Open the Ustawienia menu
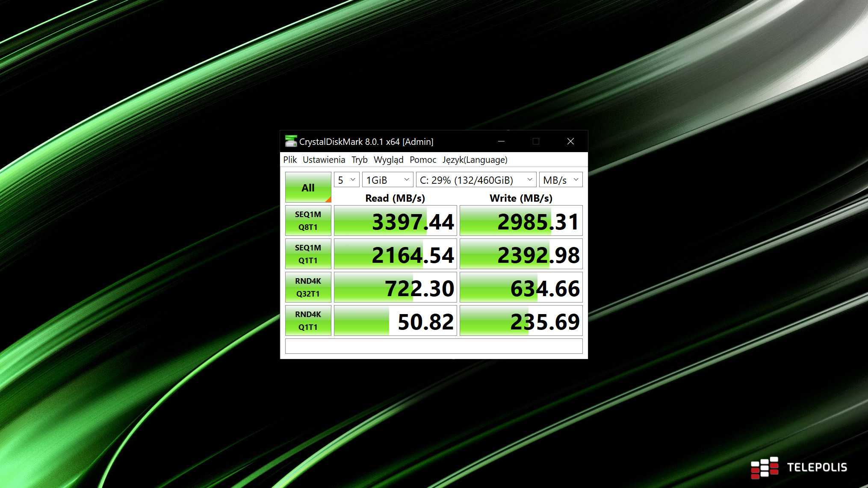 click(x=324, y=160)
